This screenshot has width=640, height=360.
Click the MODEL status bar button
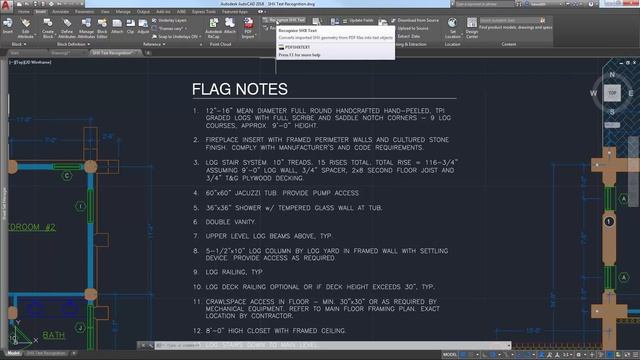click(450, 355)
